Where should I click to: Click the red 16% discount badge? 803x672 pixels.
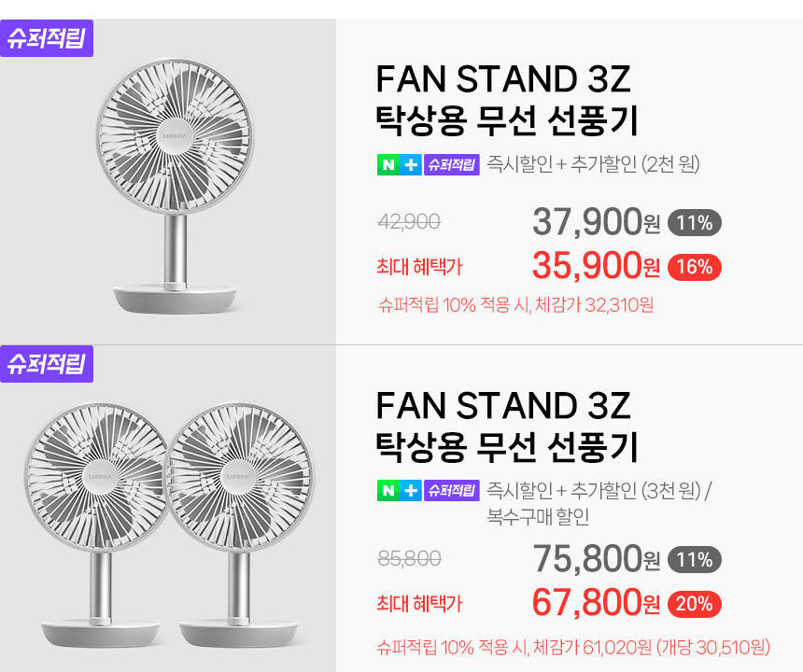tap(694, 268)
